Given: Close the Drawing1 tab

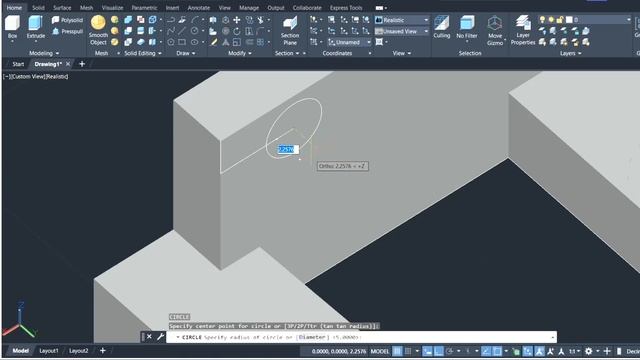Looking at the screenshot, I should (x=68, y=64).
